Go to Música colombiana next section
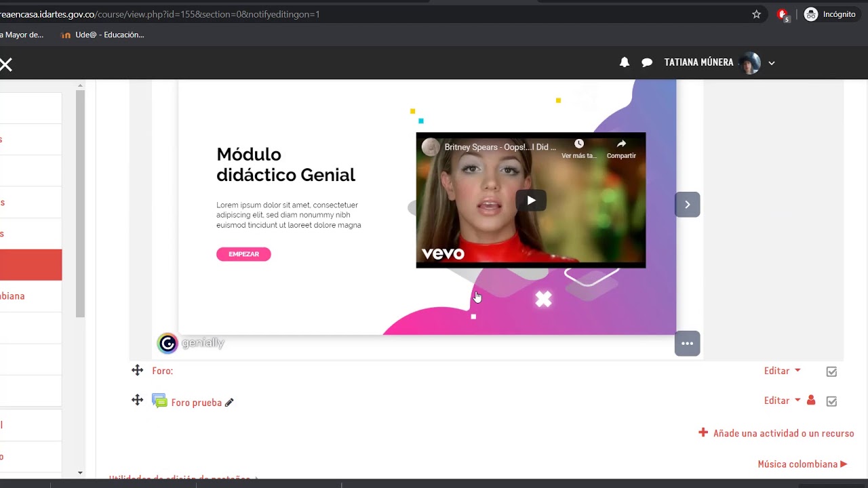Screen dimensions: 868x488 (803, 464)
